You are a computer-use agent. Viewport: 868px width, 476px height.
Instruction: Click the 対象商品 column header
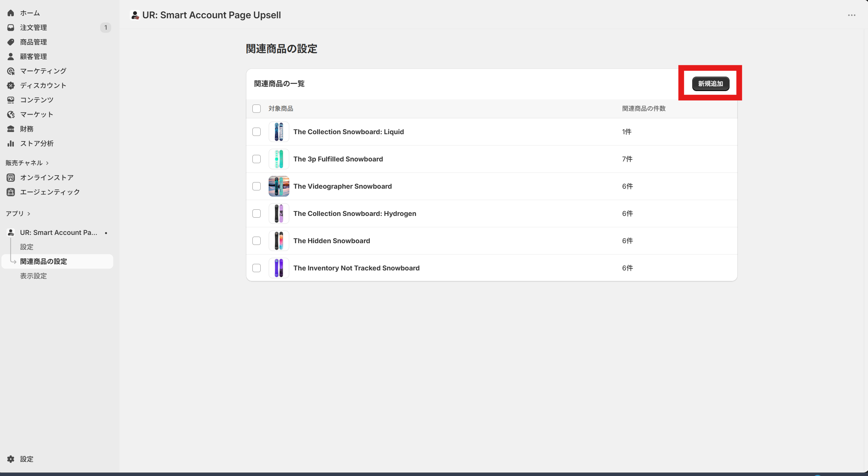[x=281, y=109]
